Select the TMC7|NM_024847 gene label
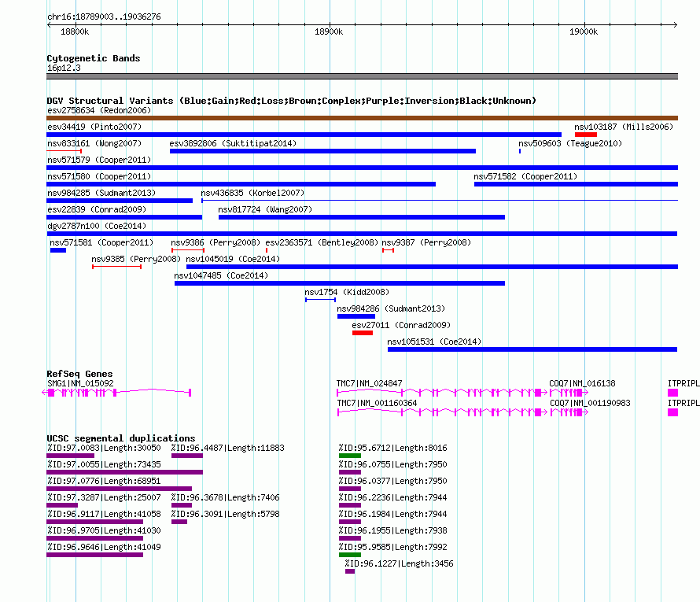Screen dimensions: 700x602 click(x=369, y=383)
